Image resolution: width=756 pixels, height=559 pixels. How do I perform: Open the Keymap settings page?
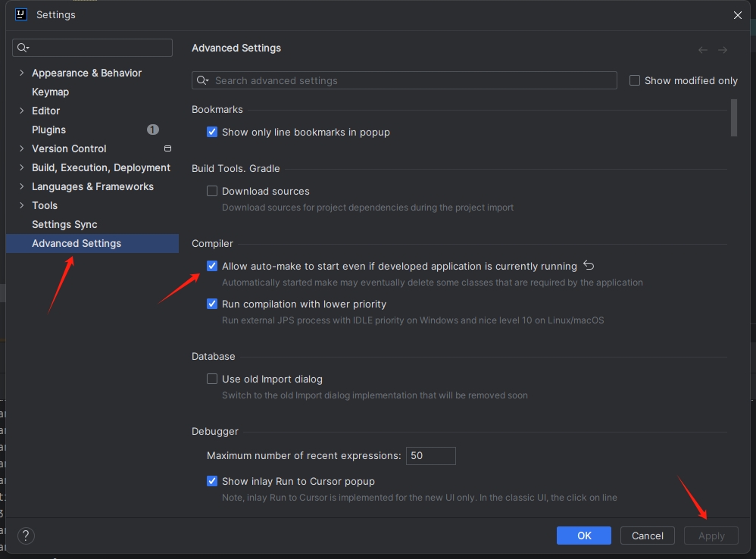(50, 92)
